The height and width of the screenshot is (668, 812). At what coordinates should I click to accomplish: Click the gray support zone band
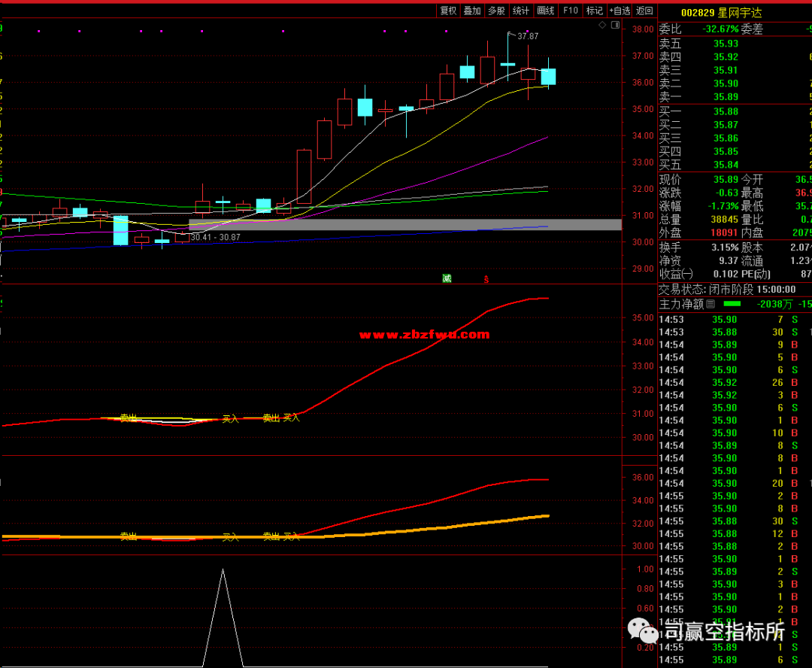coord(405,225)
